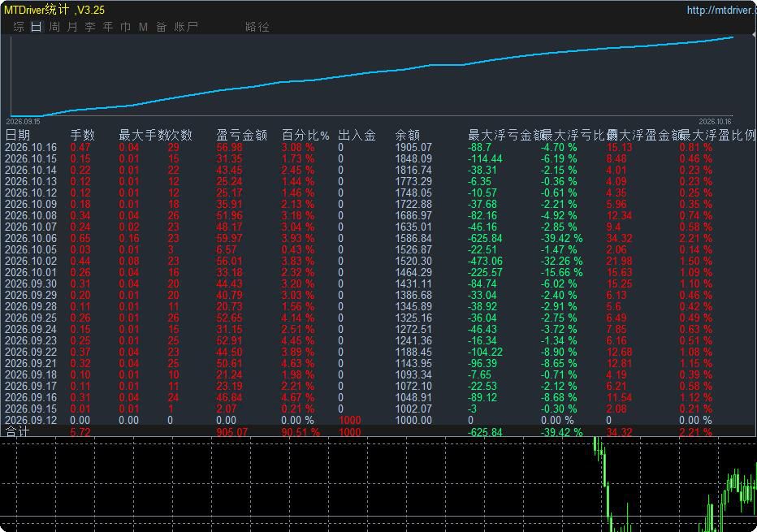This screenshot has width=757, height=532.
Task: Click the total percentage 90.51 %
Action: pos(301,432)
